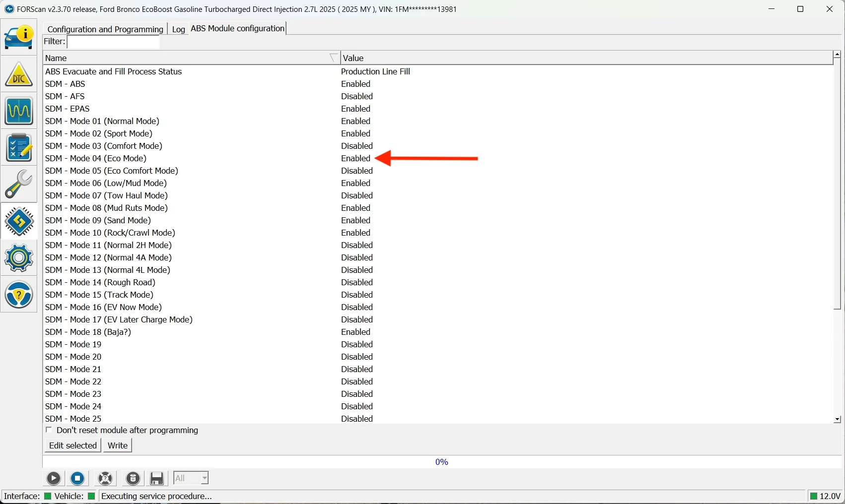Open the DTC diagnostic trouble codes section
845x504 pixels.
pyautogui.click(x=19, y=74)
